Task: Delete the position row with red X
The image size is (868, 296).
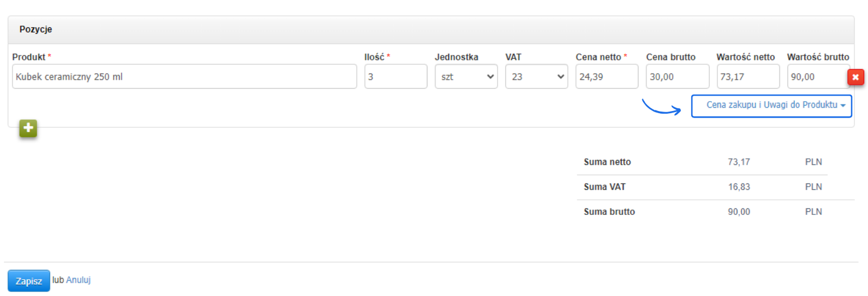Action: (855, 77)
